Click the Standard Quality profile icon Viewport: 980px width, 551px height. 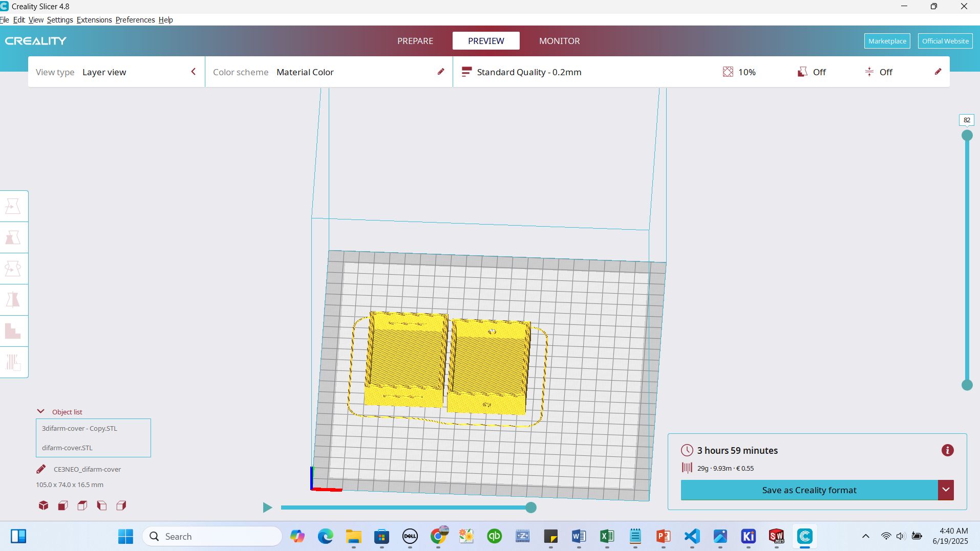(x=466, y=72)
